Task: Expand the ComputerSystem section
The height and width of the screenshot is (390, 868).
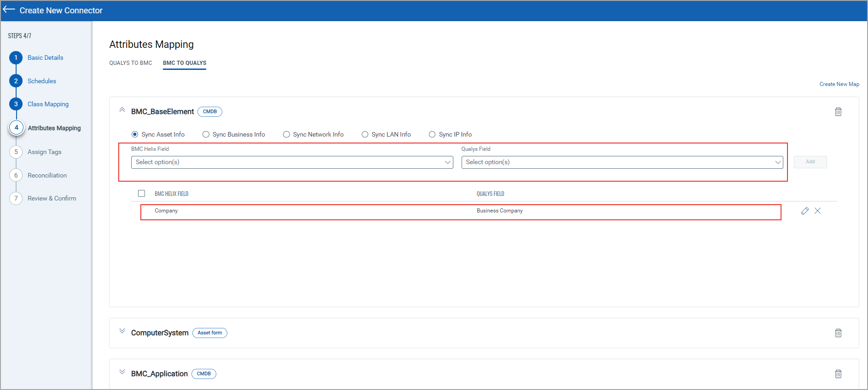Action: coord(122,331)
